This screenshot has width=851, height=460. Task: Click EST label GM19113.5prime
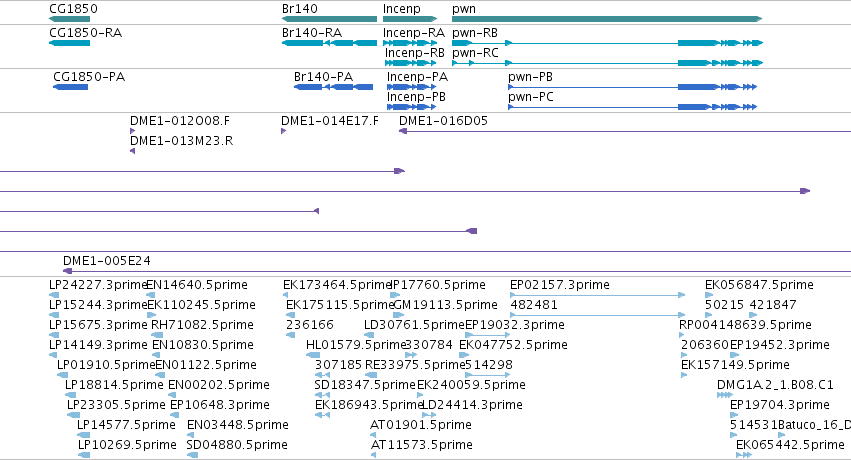(x=445, y=304)
